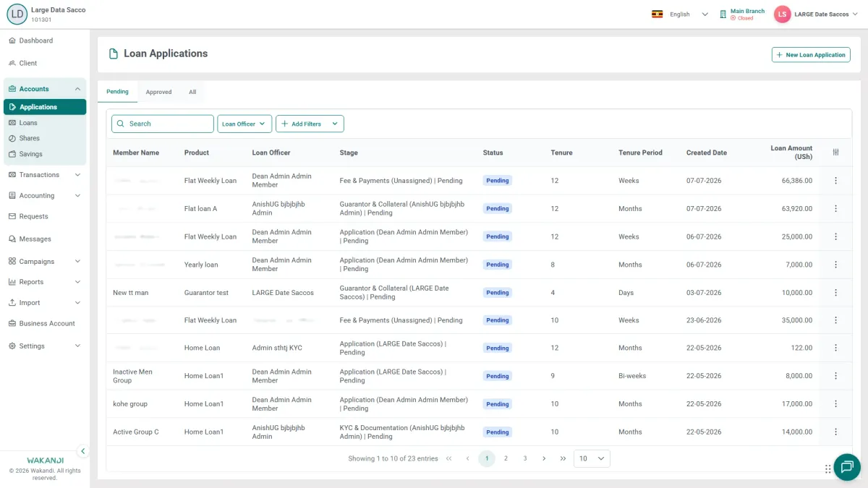Select page 1 in pagination
868x488 pixels.
(487, 458)
